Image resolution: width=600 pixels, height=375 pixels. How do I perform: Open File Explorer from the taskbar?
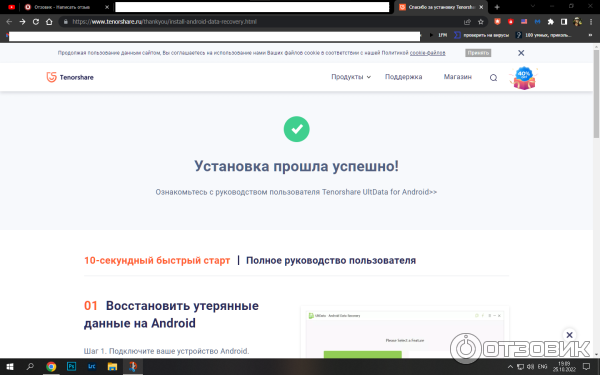click(x=112, y=367)
